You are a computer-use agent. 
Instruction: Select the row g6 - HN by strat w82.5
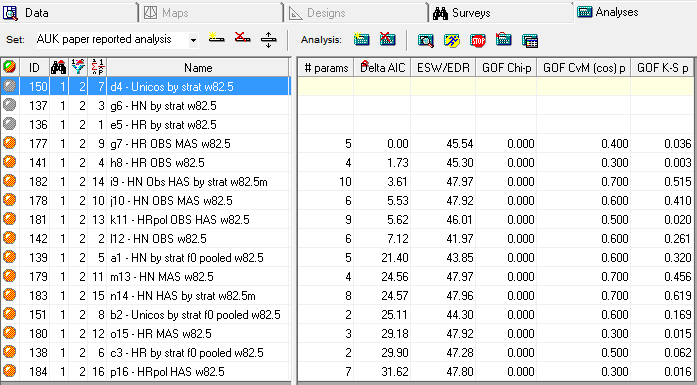145,105
